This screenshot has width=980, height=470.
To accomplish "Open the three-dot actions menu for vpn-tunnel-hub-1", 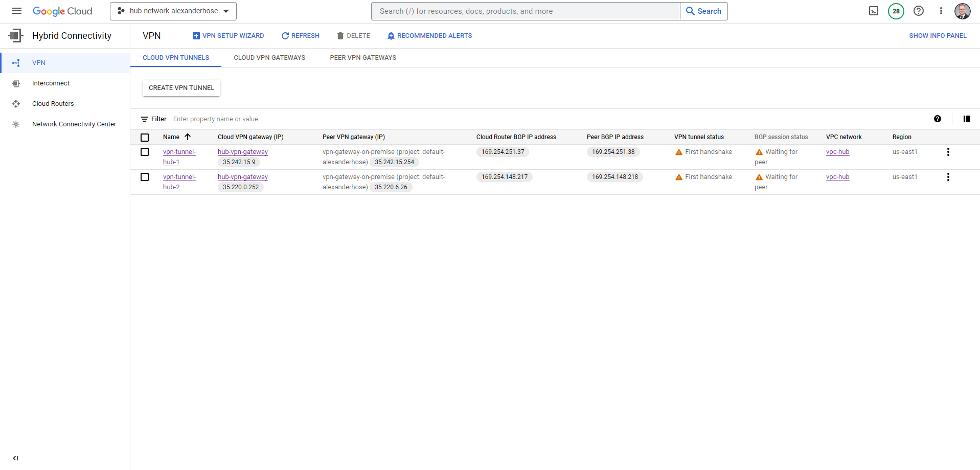I will [x=948, y=152].
